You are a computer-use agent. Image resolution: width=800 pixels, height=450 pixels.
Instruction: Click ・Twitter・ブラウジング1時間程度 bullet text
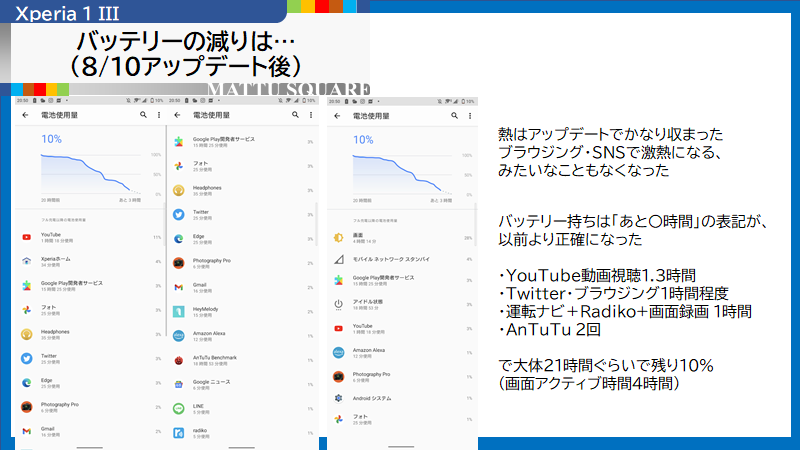613,293
